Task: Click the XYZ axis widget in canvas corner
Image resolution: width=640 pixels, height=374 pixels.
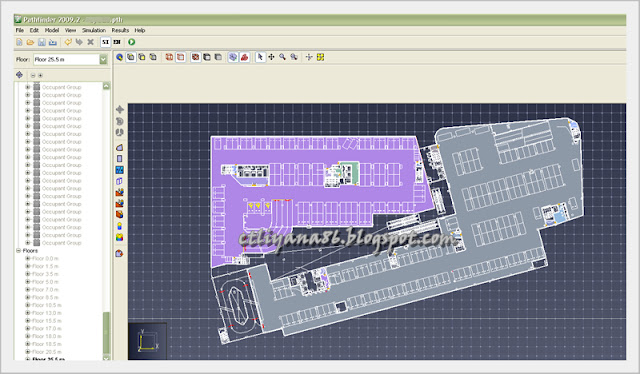Action: point(147,341)
